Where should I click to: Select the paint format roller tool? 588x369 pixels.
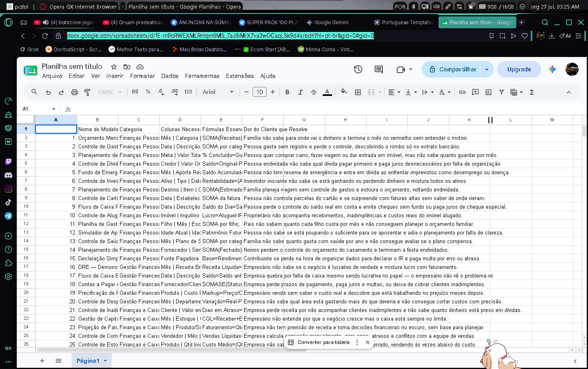click(x=87, y=92)
